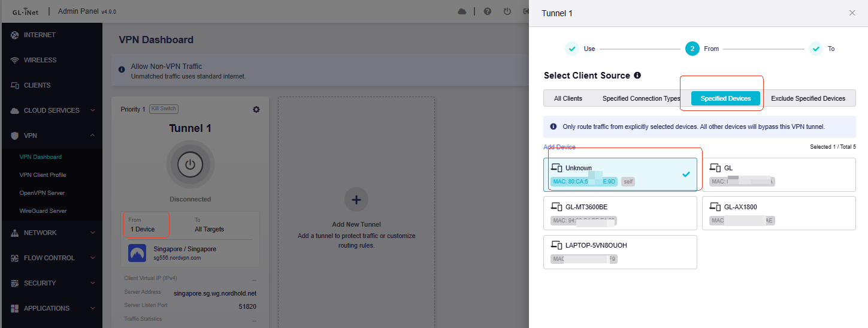Click the Tunnel 1 power connect button
Screen dimensions: 868x328
click(x=190, y=164)
